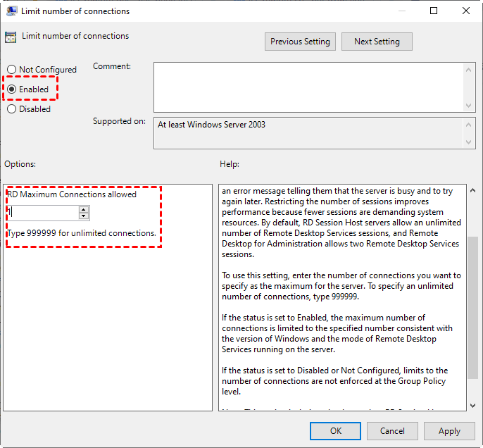Apply the policy changes
The height and width of the screenshot is (448, 483).
coord(449,431)
